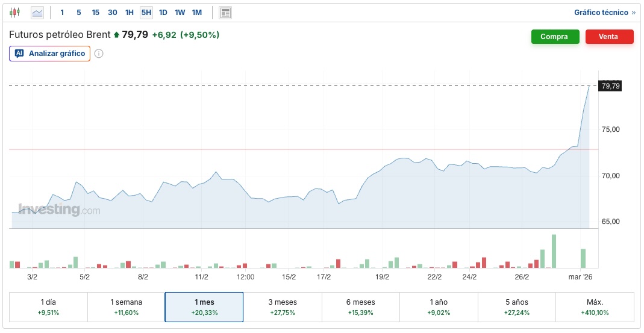Click the news overlay icon in toolbar
Screen dimensions: 644x333
[x=225, y=13]
